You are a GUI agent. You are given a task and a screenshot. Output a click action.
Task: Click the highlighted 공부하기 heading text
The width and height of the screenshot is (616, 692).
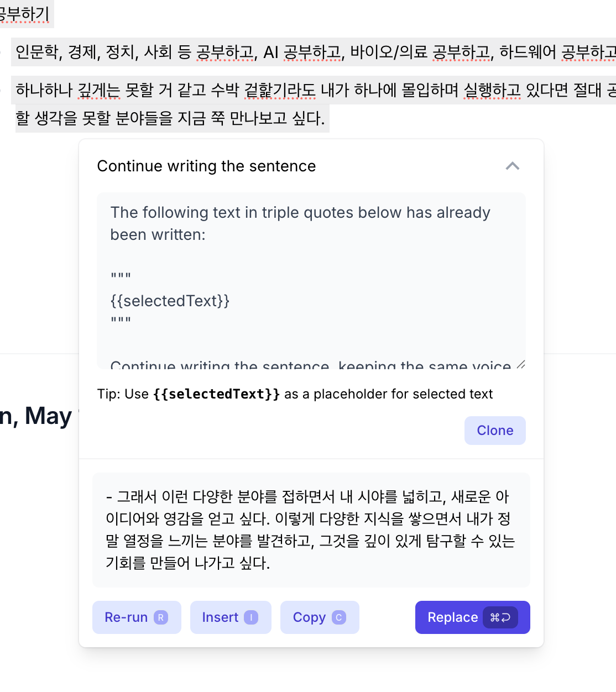[25, 14]
